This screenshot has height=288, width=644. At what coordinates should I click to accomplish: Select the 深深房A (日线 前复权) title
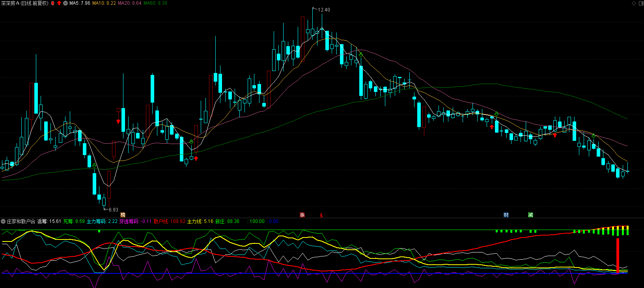[x=24, y=3]
